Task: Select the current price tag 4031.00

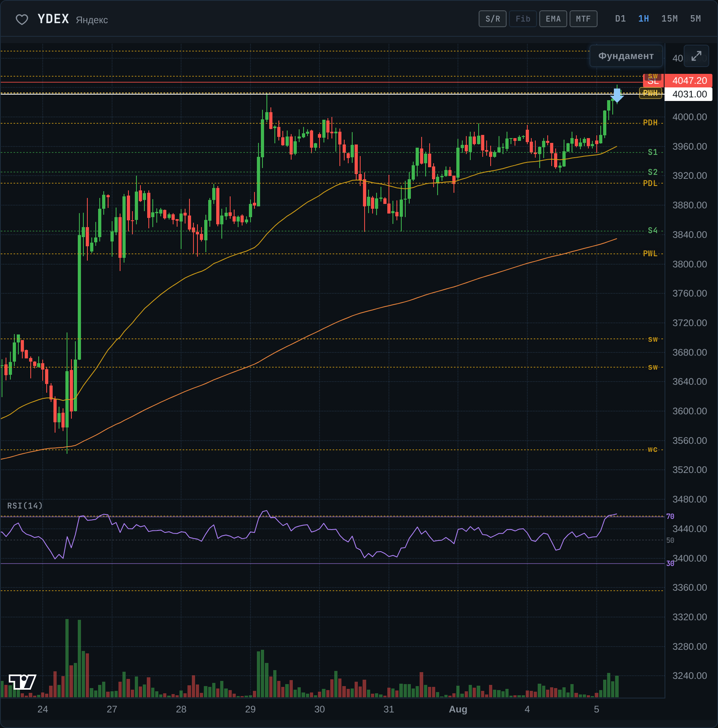Action: (688, 94)
